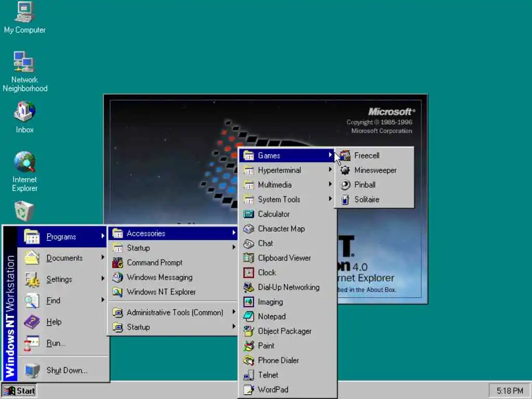
Task: Click the Windows Messaging icon
Action: click(x=118, y=277)
